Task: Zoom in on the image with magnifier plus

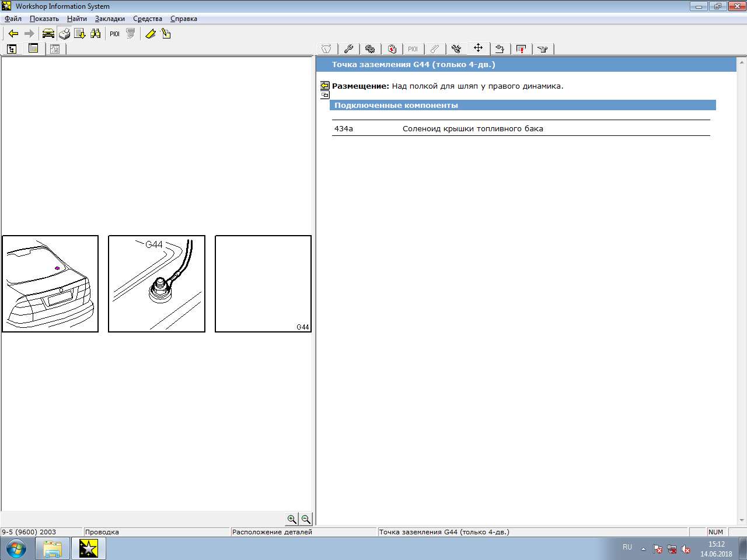Action: coord(292,519)
